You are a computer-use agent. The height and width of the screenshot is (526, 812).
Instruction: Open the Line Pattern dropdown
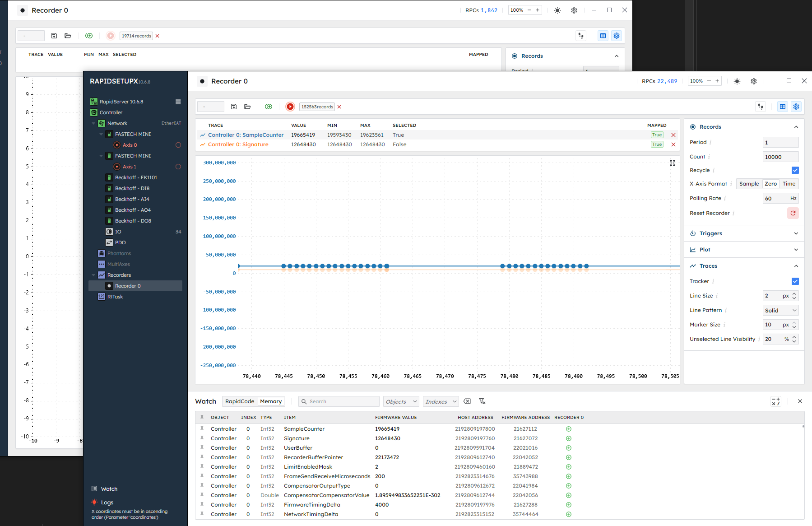pos(780,310)
